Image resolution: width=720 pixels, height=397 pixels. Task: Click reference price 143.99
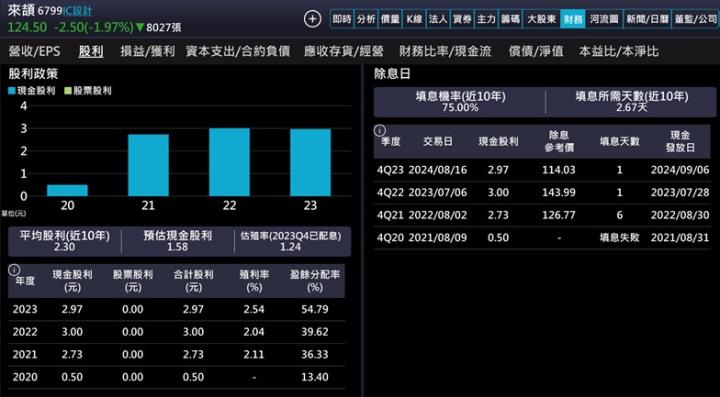[559, 193]
